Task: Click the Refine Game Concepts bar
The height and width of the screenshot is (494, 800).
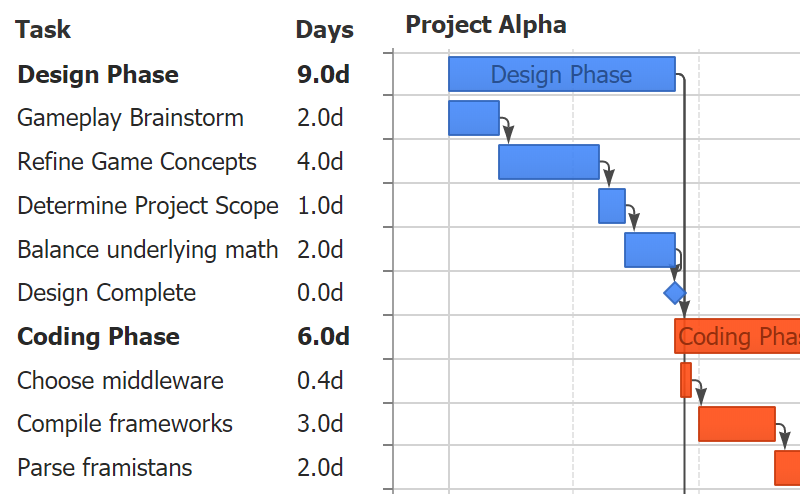Action: 548,162
